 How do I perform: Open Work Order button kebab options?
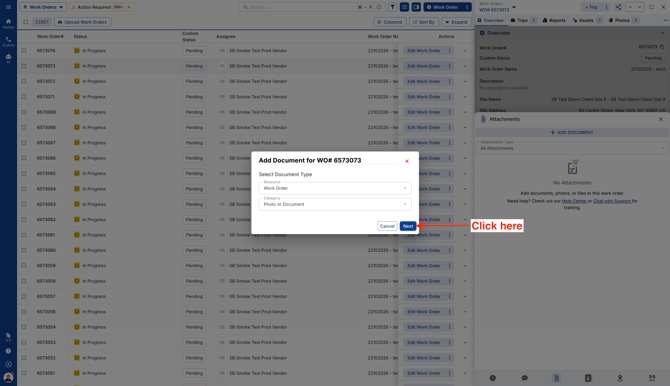[467, 7]
